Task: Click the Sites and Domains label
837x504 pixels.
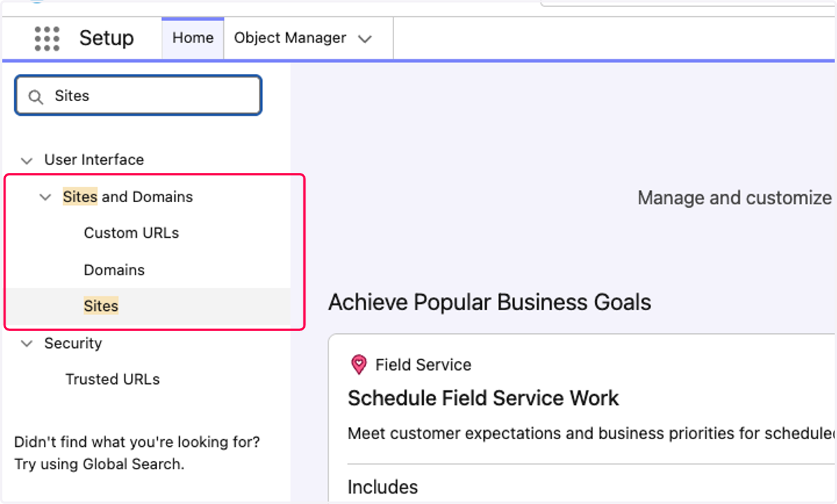Action: click(x=128, y=197)
